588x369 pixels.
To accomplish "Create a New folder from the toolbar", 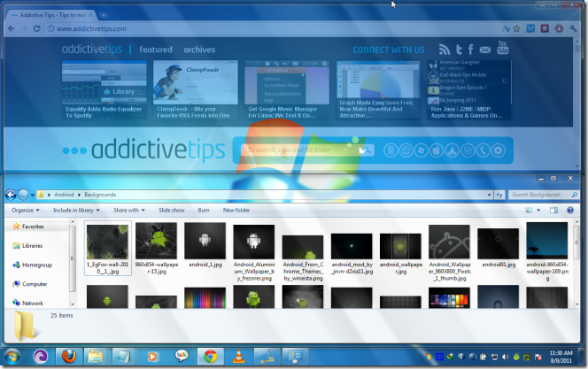I will click(x=236, y=210).
